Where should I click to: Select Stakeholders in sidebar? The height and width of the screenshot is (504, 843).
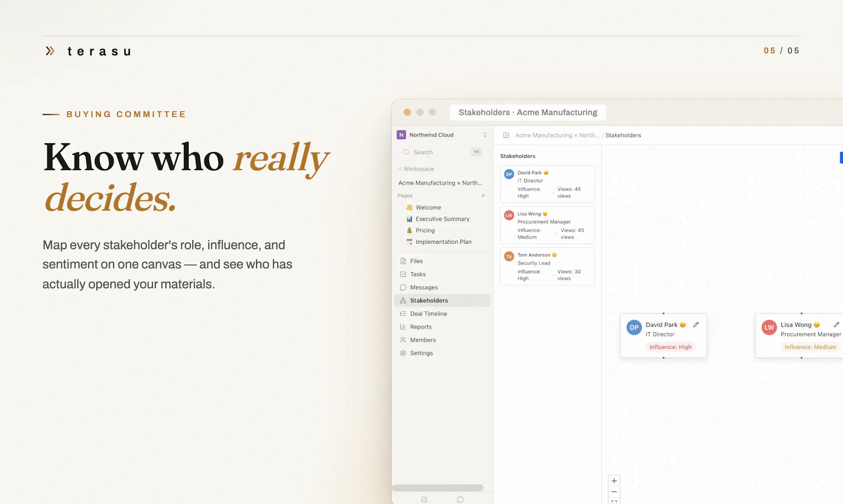tap(442, 301)
